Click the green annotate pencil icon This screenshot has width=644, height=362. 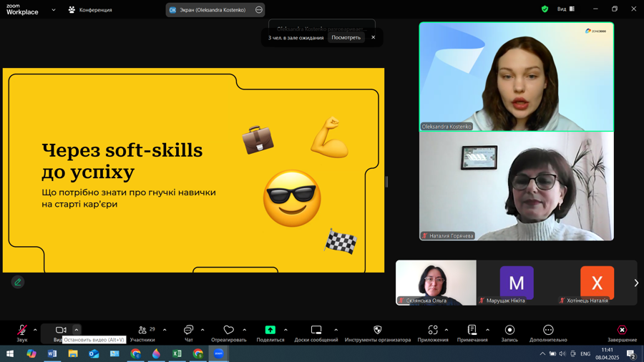coord(18,282)
